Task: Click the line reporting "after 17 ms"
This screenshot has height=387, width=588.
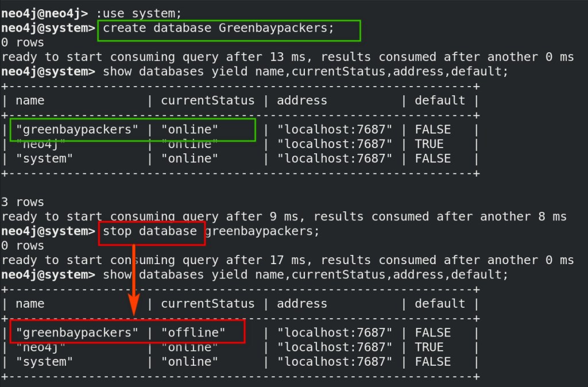Action: pos(287,260)
